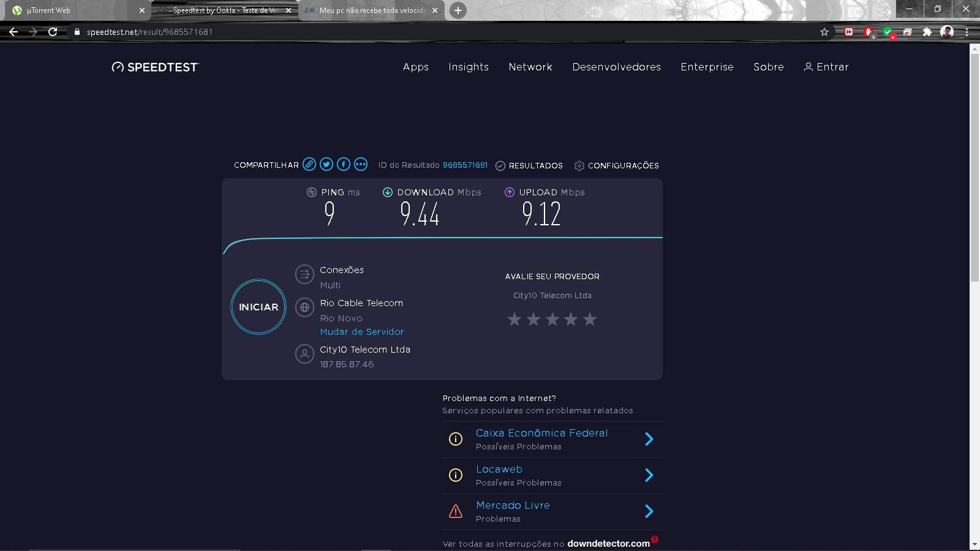
Task: Open the Caixa Econômica Federal link
Action: 542,433
